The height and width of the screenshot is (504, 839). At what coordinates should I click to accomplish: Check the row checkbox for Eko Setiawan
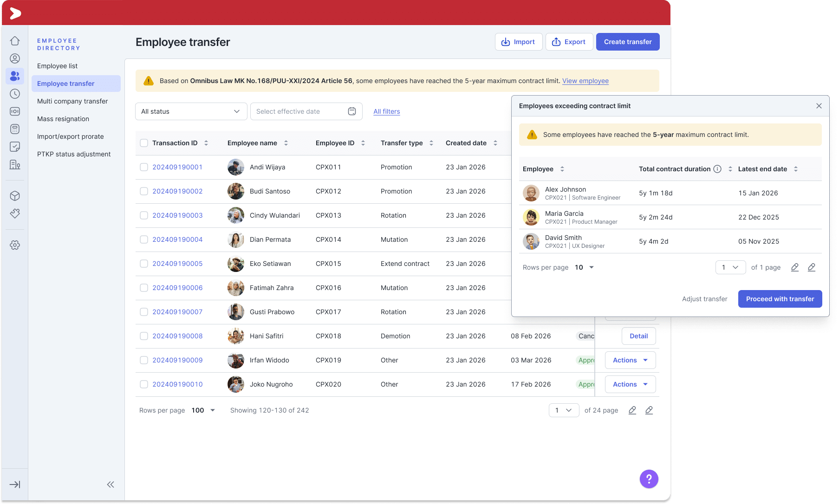coord(144,264)
